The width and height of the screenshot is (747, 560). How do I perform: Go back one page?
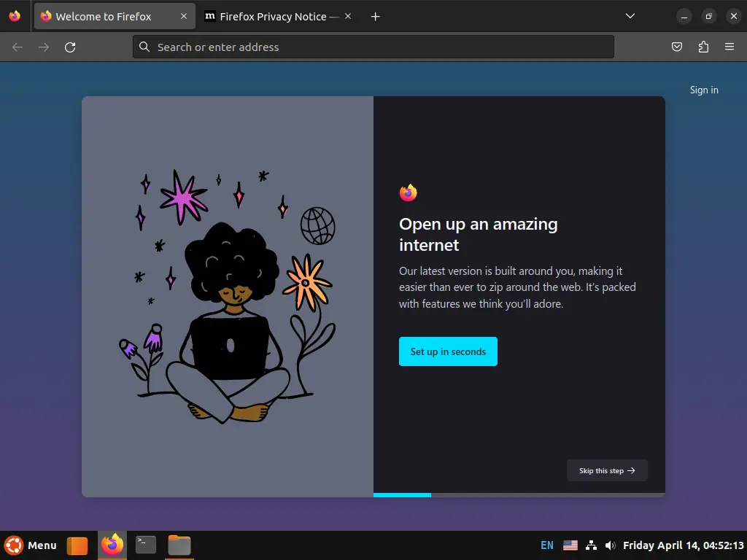(18, 47)
